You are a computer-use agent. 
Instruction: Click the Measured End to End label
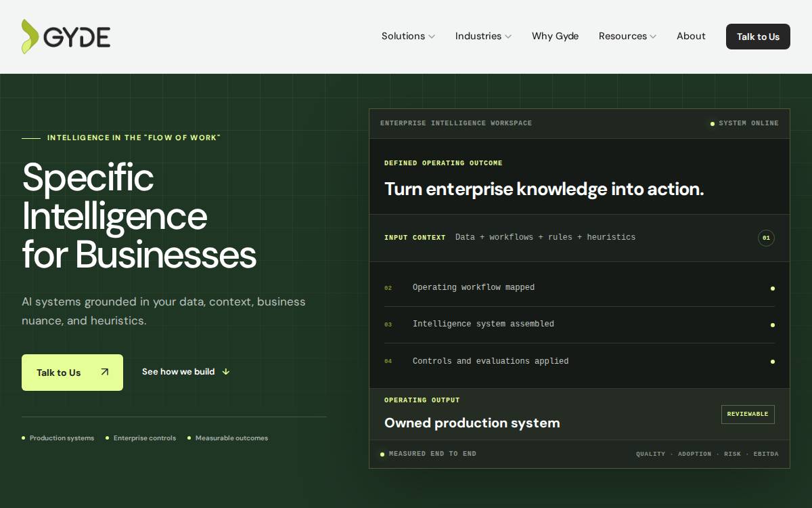[x=429, y=454]
